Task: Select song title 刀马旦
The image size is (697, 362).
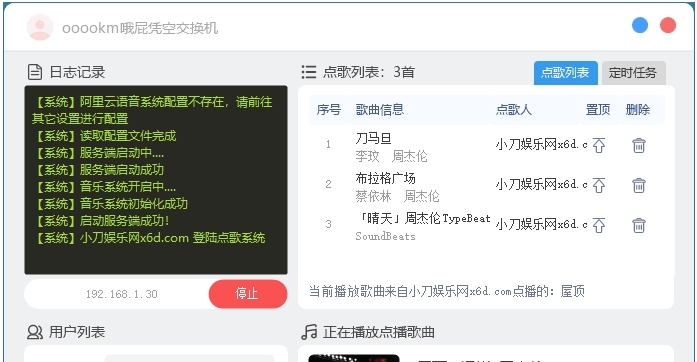Action: (x=373, y=138)
